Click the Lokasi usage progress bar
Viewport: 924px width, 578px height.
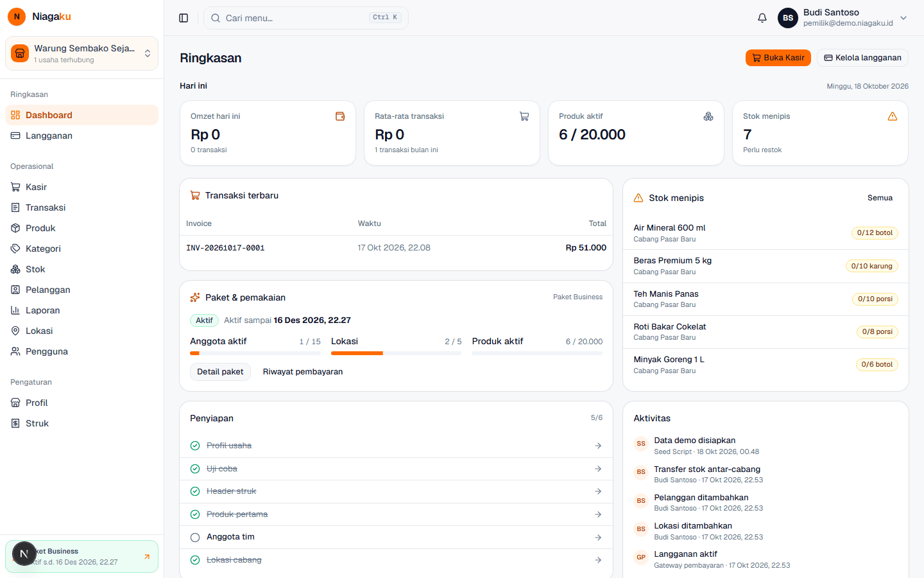[396, 353]
